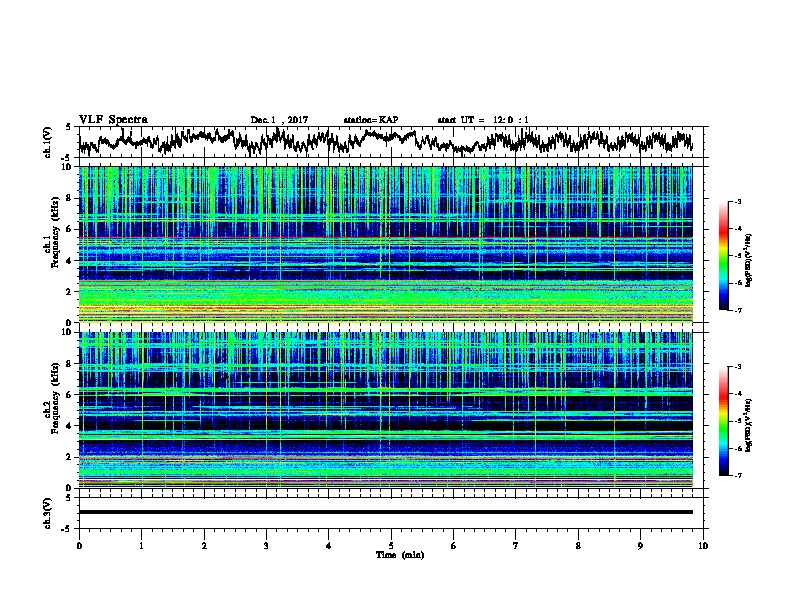Viewport: 792px width, 612px height.
Task: Click the time axis tick label "4"
Action: pyautogui.click(x=329, y=546)
